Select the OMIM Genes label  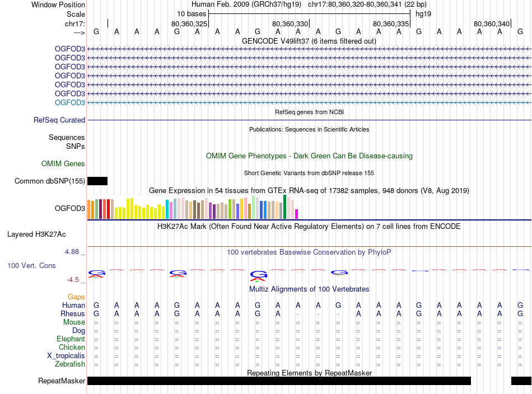(x=63, y=164)
